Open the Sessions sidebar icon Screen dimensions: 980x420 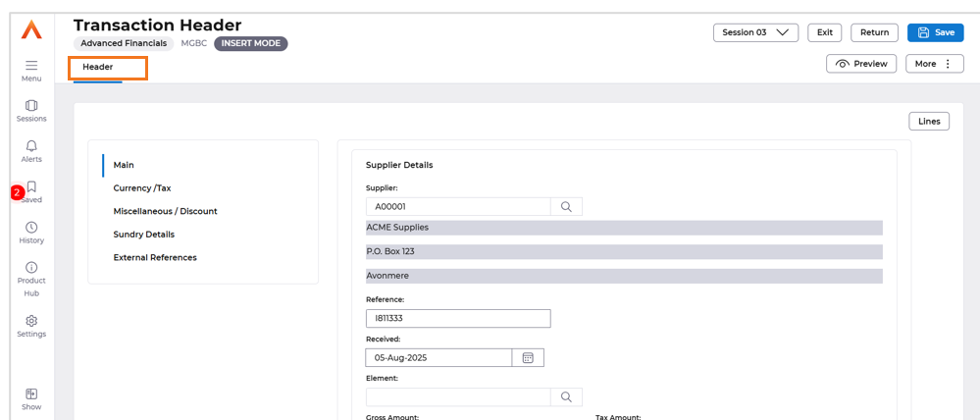click(x=31, y=105)
